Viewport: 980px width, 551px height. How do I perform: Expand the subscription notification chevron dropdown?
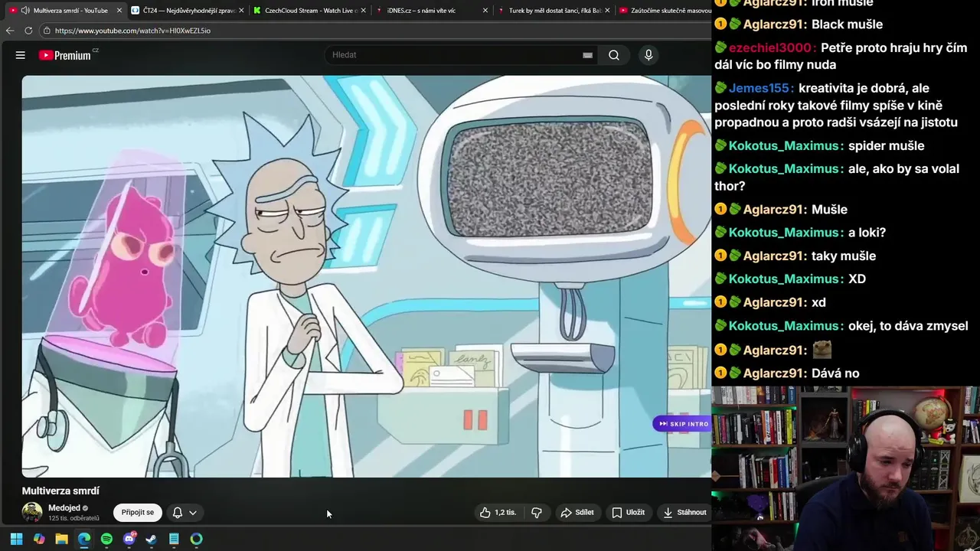[193, 513]
